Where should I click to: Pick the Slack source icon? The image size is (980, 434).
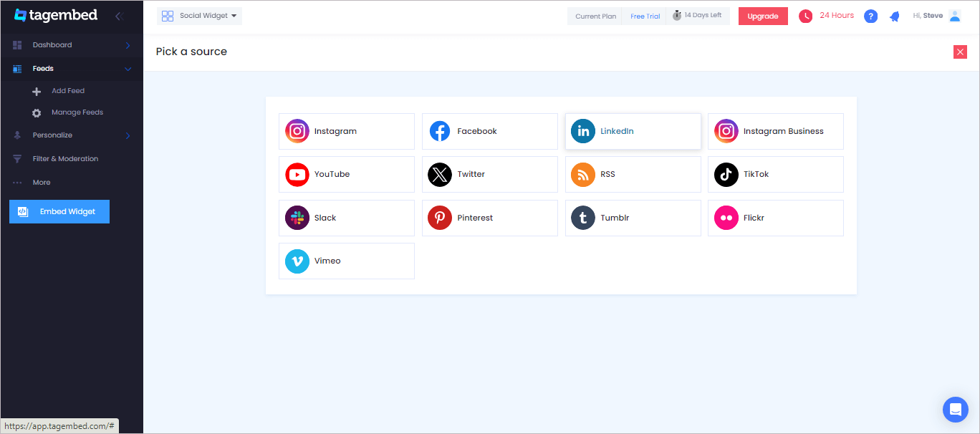coord(297,218)
